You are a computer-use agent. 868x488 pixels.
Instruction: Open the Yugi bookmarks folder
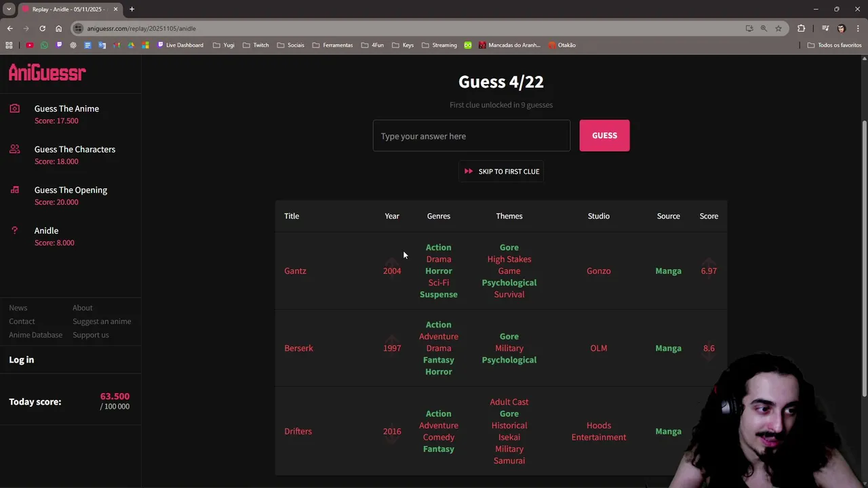point(224,45)
